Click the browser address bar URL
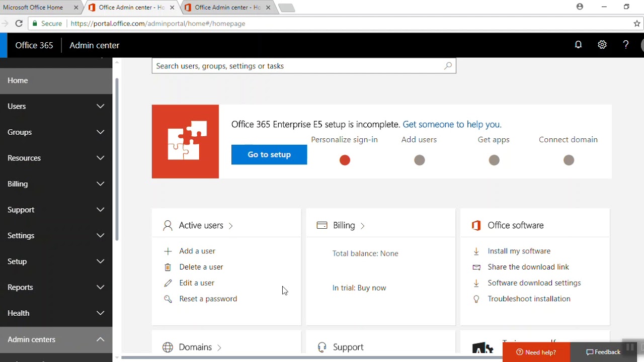Viewport: 644px width, 362px height. tap(158, 23)
